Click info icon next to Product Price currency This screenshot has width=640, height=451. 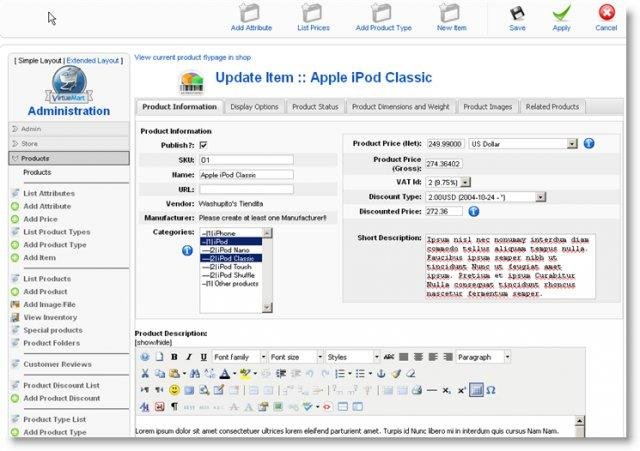pos(589,143)
